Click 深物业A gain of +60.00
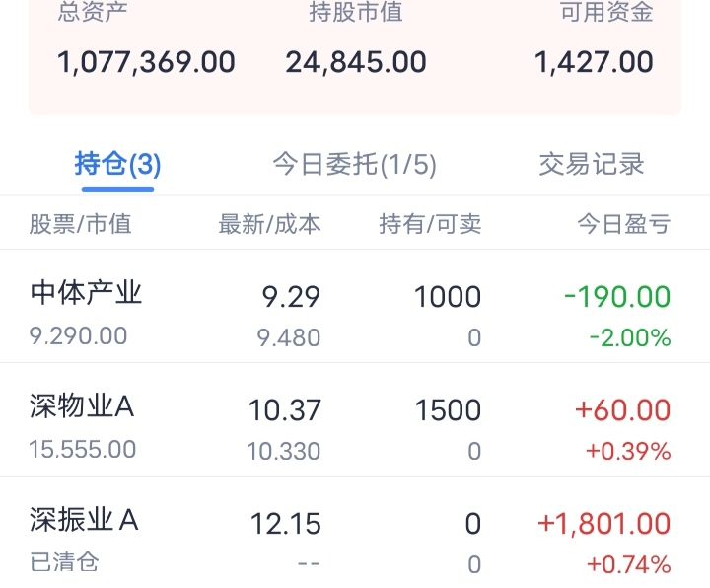 point(625,409)
